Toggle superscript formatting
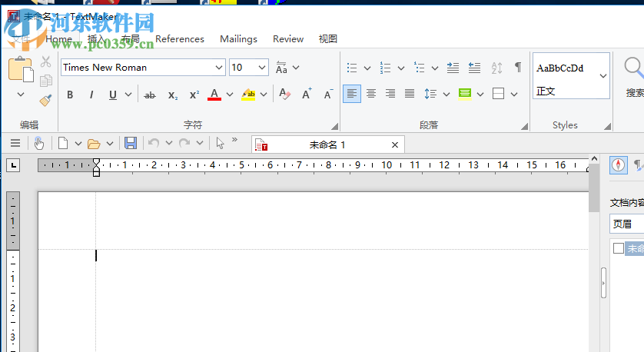644x352 pixels. pos(194,95)
